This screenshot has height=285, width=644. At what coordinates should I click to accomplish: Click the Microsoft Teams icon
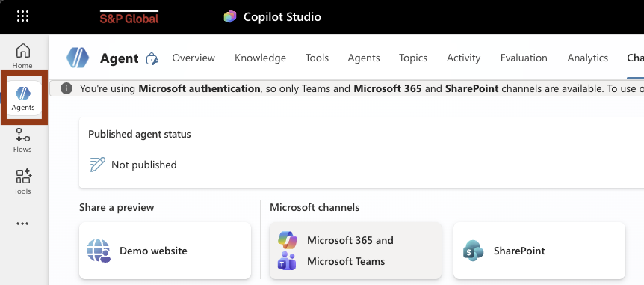pyautogui.click(x=287, y=261)
